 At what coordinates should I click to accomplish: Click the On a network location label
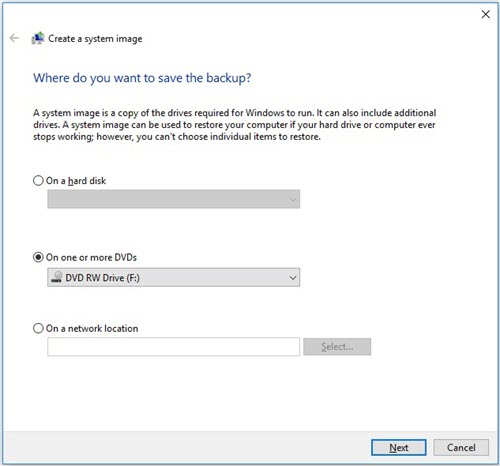pyautogui.click(x=92, y=328)
